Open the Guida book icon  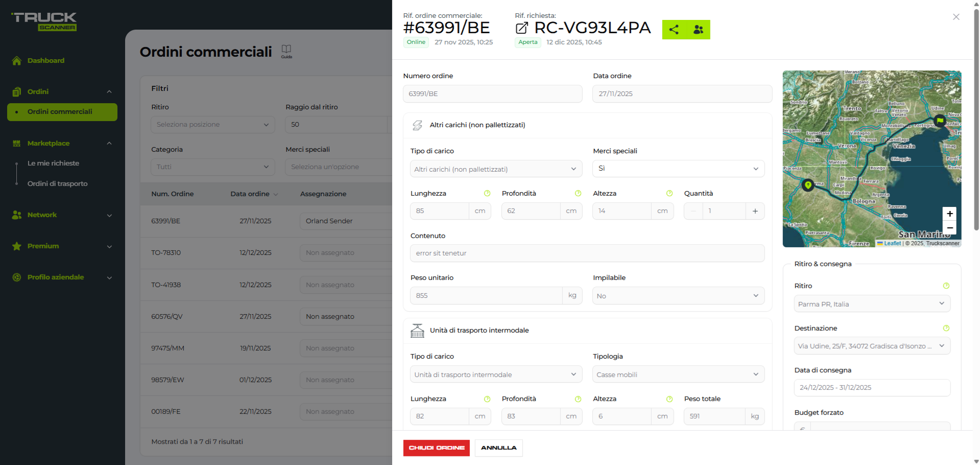tap(286, 50)
